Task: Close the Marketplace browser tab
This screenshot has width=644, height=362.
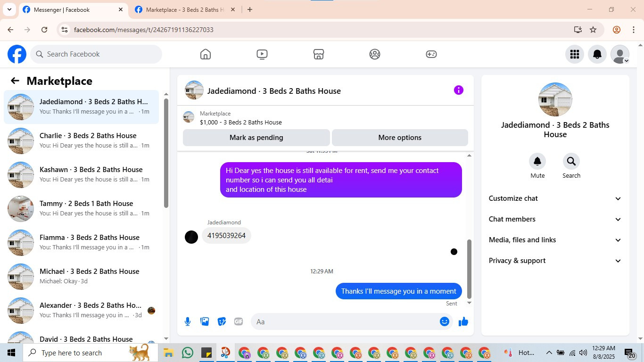Action: [x=232, y=9]
